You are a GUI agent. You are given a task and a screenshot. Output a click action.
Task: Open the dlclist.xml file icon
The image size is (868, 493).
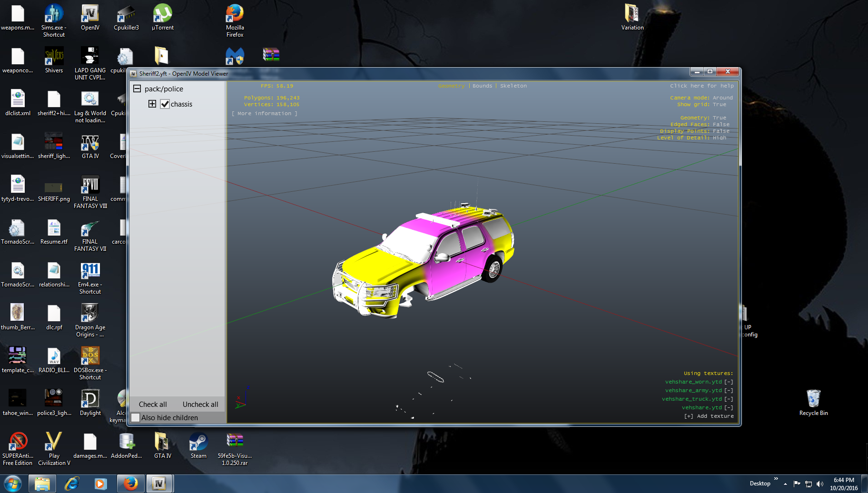(x=18, y=103)
